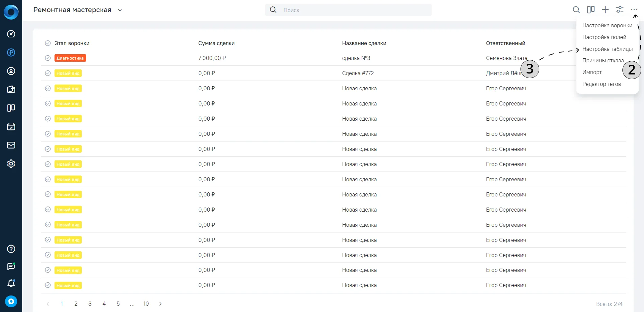Image resolution: width=644 pixels, height=312 pixels.
Task: Open the mail envelope icon in sidebar
Action: pyautogui.click(x=11, y=145)
